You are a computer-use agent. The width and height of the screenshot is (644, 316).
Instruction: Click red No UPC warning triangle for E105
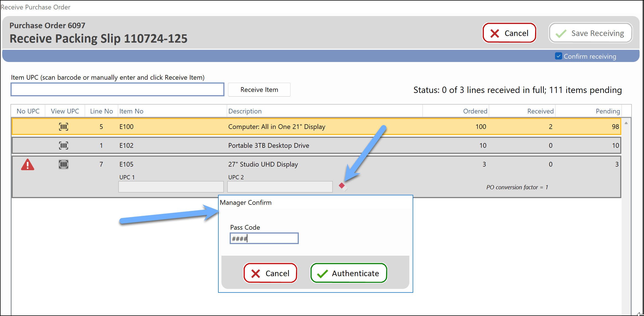[28, 165]
